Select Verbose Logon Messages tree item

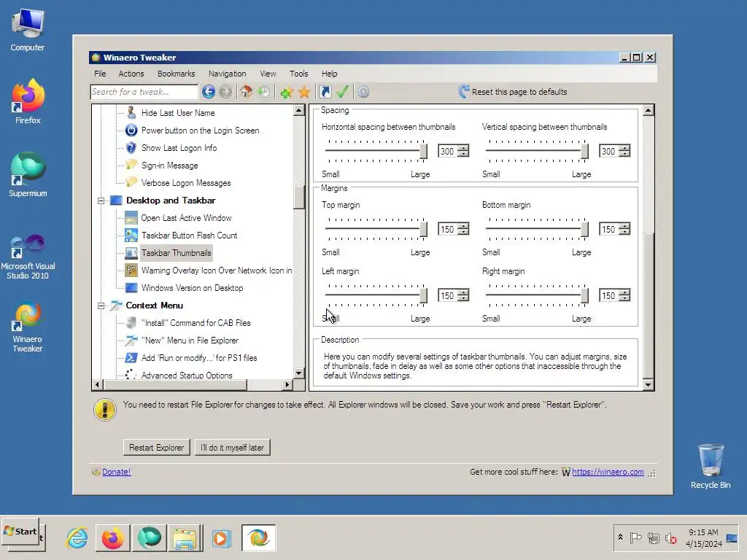186,183
